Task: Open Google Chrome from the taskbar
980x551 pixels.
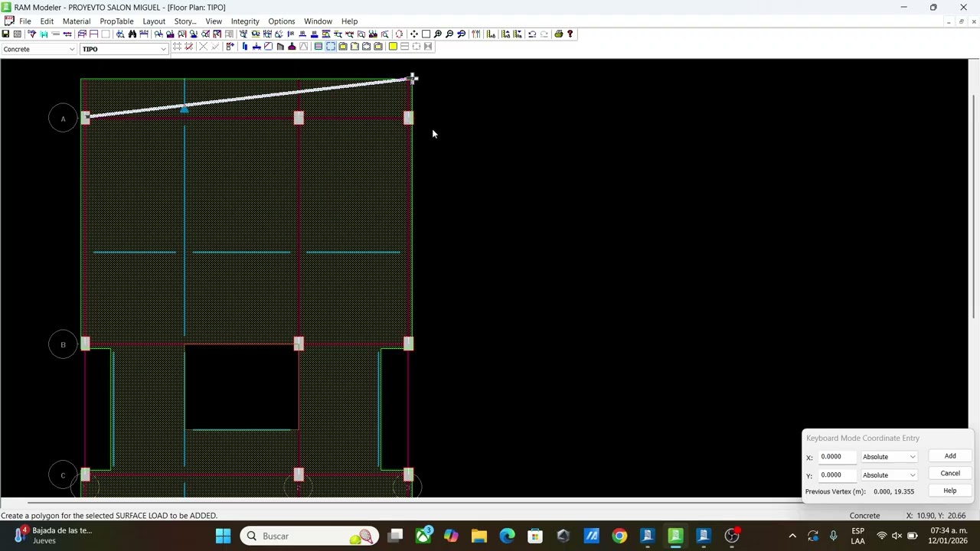Action: pyautogui.click(x=619, y=536)
